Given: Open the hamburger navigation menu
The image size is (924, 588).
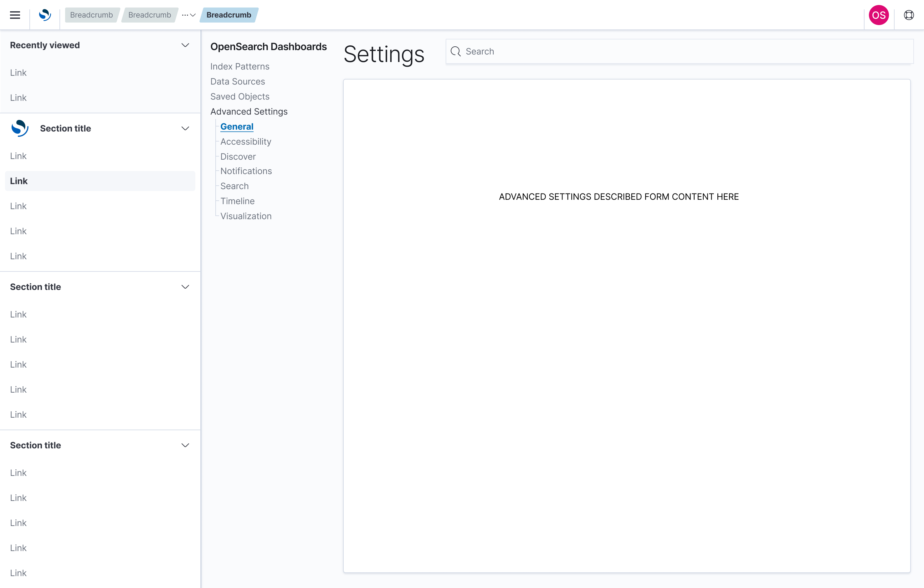Looking at the screenshot, I should (15, 15).
